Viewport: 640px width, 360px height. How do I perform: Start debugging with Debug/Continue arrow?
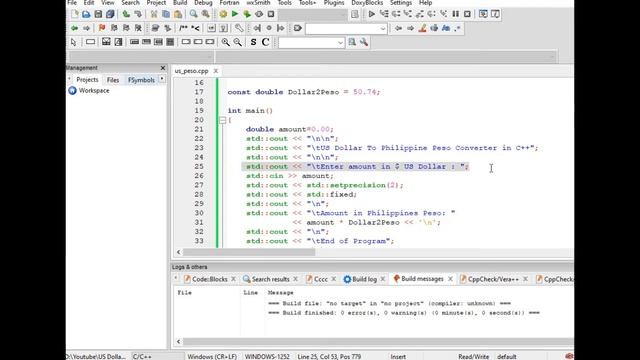[371, 14]
